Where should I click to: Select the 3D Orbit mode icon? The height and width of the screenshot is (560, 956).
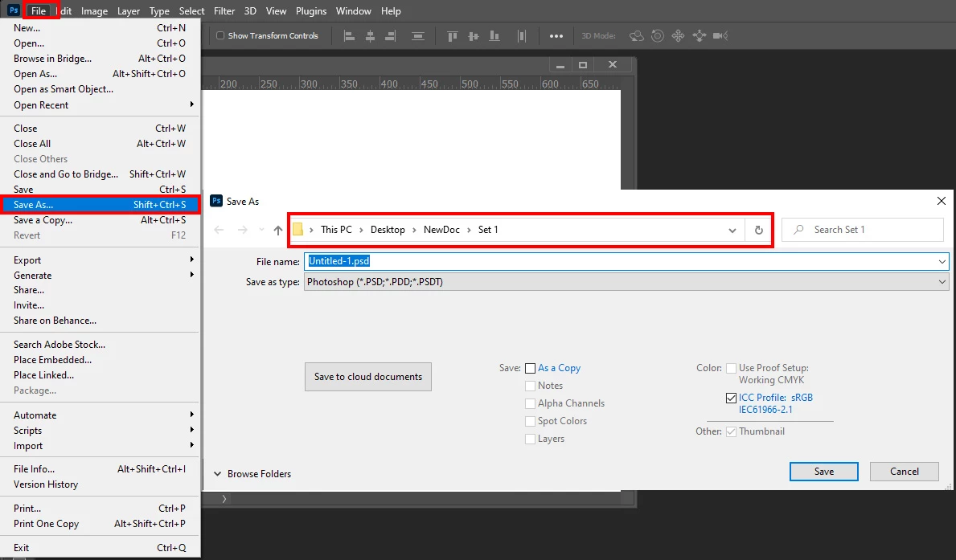point(637,36)
